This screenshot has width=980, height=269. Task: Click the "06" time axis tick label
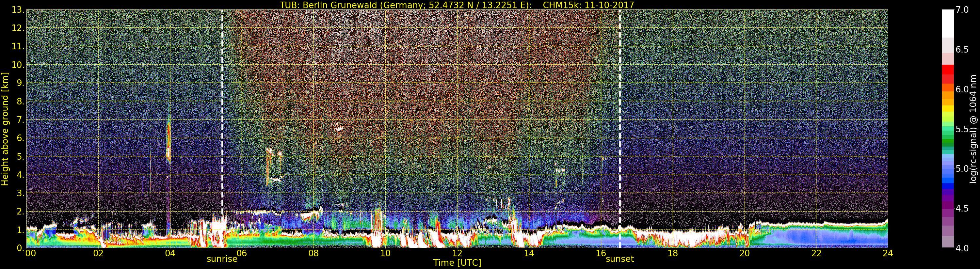[242, 253]
